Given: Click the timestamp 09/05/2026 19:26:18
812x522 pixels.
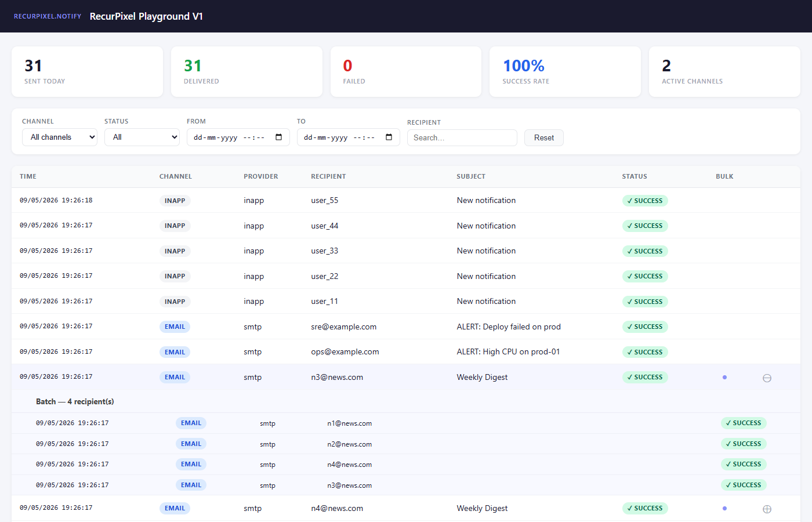Looking at the screenshot, I should pyautogui.click(x=56, y=201).
